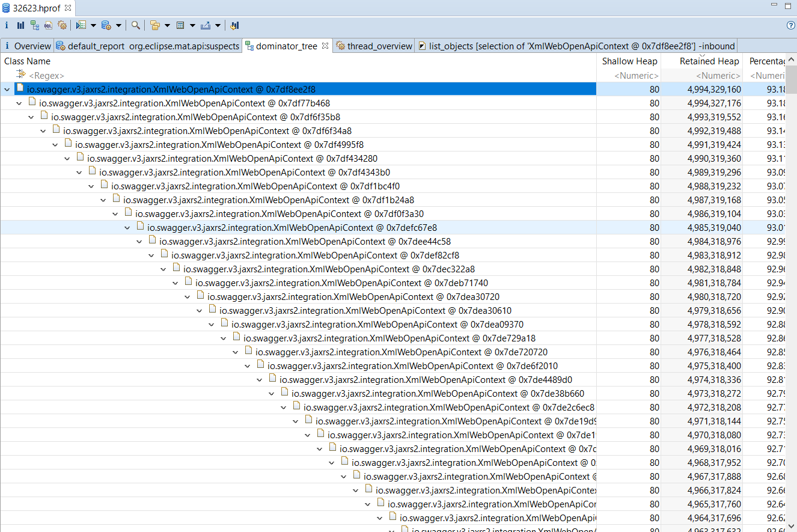Open the OQL Studio icon
797x532 pixels.
[49, 25]
